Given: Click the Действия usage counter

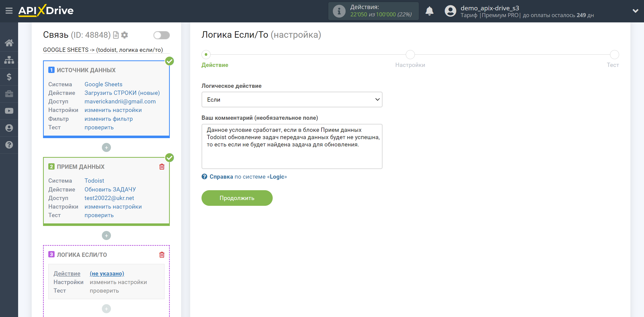Looking at the screenshot, I should pos(373,11).
